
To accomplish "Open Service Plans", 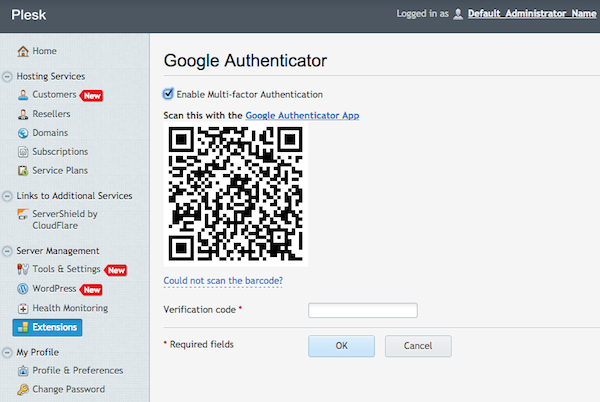I will tap(60, 171).
